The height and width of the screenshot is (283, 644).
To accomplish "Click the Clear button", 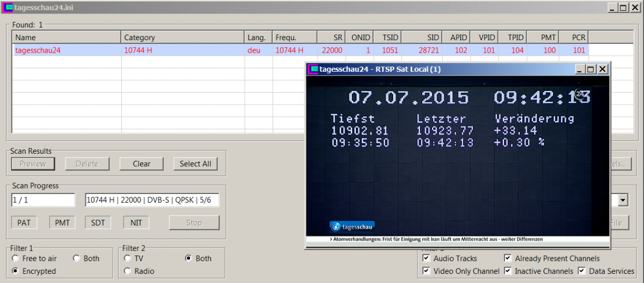I will point(141,163).
